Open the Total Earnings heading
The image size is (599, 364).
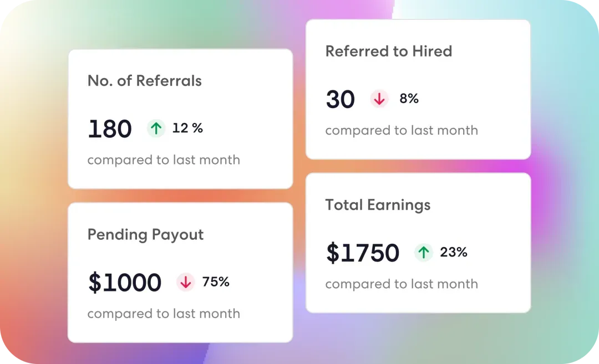(x=378, y=205)
